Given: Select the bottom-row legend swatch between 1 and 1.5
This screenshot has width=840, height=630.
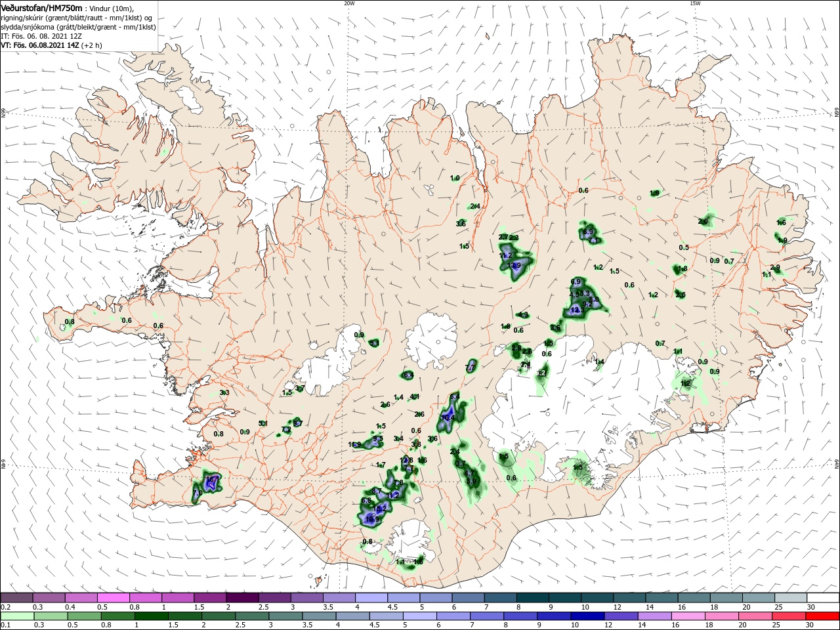Looking at the screenshot, I should pos(153,616).
